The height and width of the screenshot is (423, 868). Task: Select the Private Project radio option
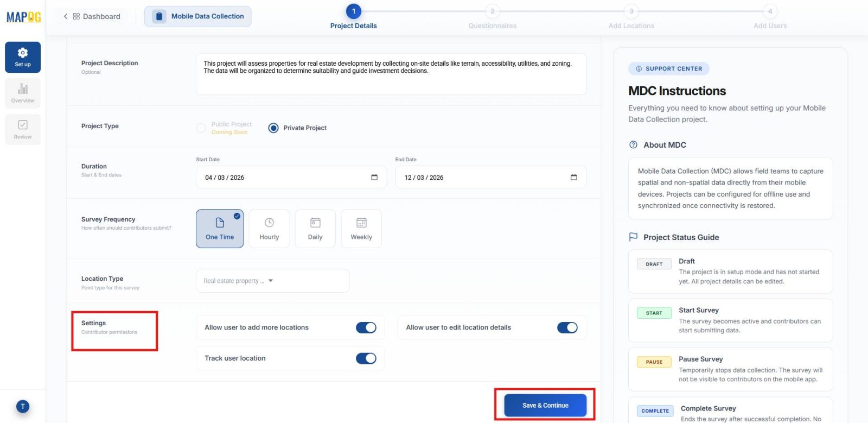point(273,128)
